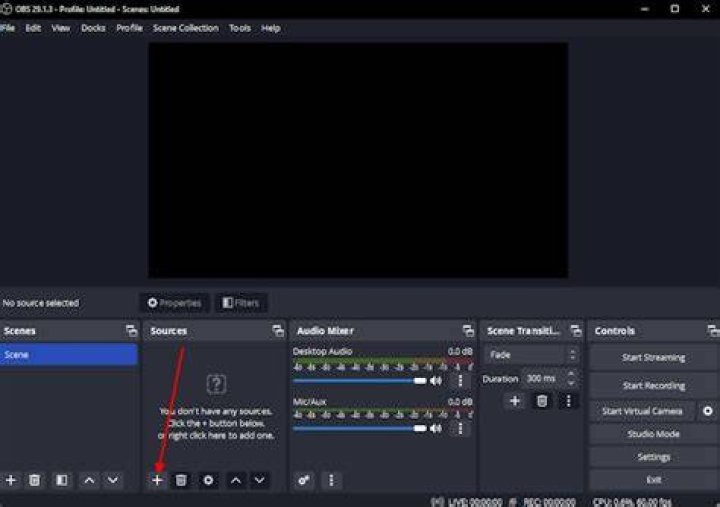The image size is (720, 507).
Task: Adjust Mic/Aux volume slider
Action: pyautogui.click(x=360, y=428)
